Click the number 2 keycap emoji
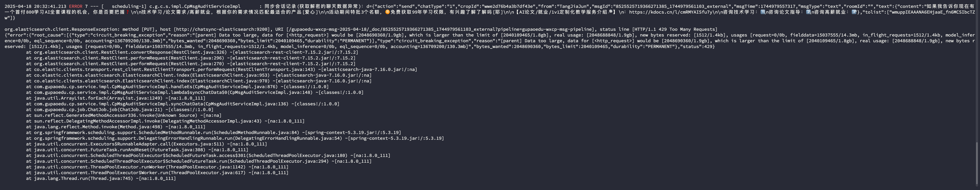The height and width of the screenshot is (190, 980). pyautogui.click(x=808, y=12)
